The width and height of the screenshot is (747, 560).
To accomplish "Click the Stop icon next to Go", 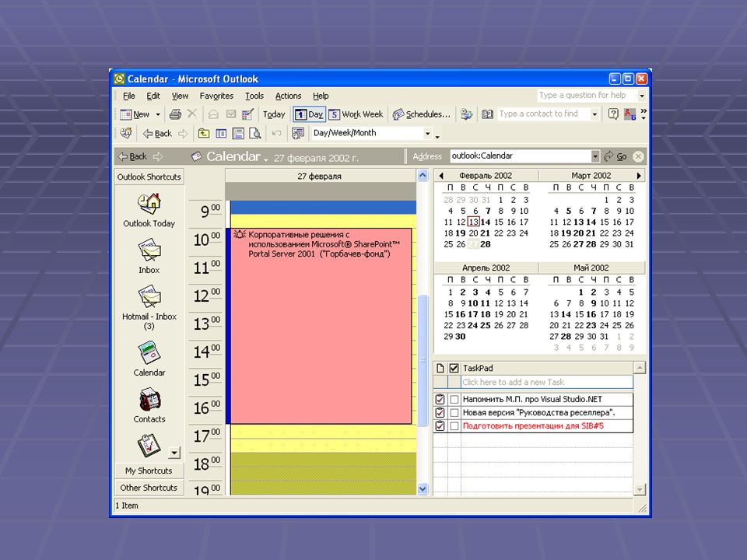I will pyautogui.click(x=638, y=156).
